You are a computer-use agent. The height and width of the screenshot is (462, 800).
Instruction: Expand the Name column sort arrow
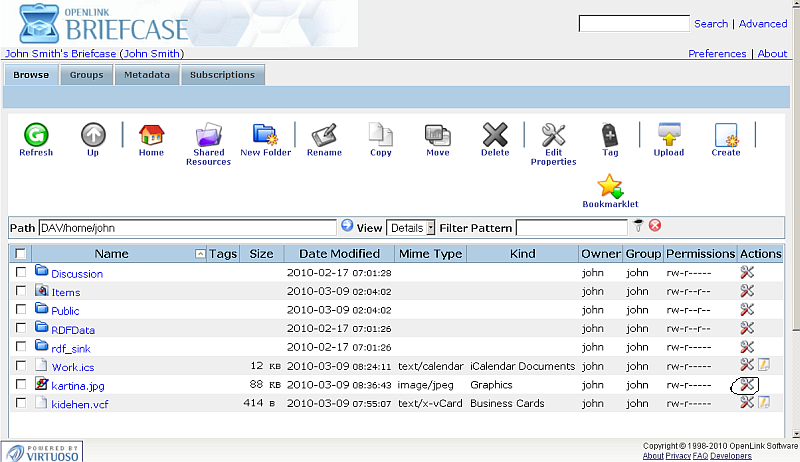(x=201, y=255)
